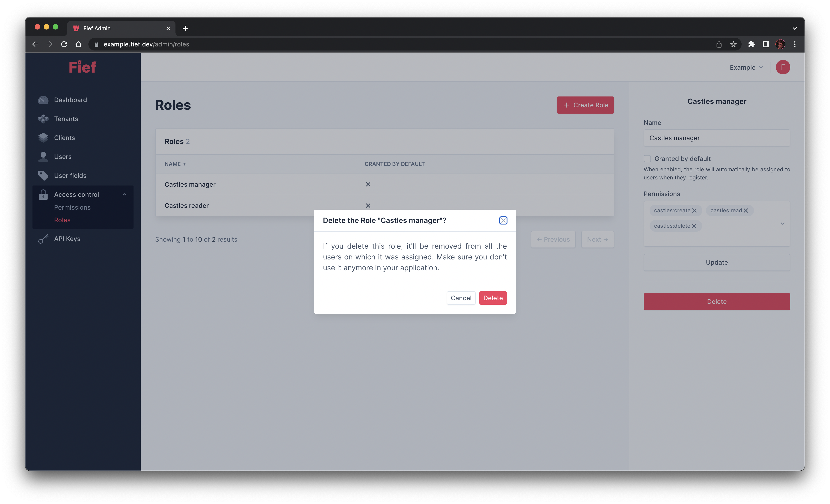The height and width of the screenshot is (504, 830).
Task: Open Users via the person icon
Action: (43, 156)
